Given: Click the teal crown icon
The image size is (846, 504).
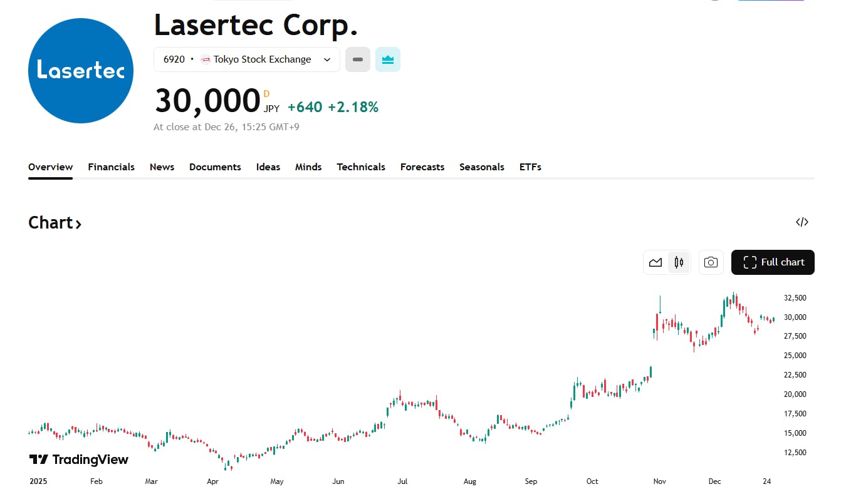Looking at the screenshot, I should coord(387,59).
